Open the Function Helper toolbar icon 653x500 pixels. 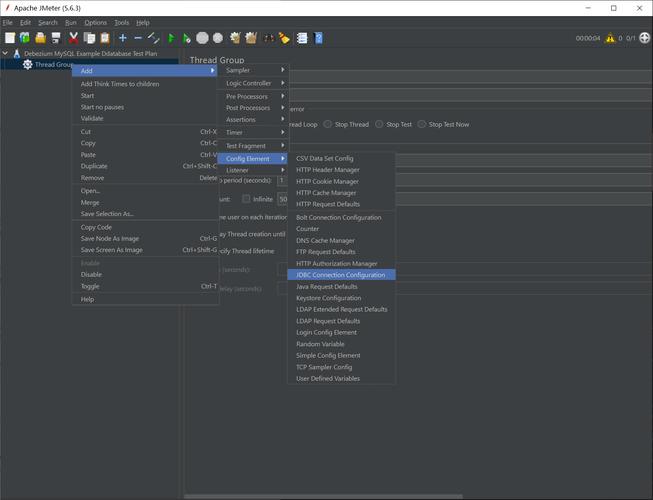tap(302, 38)
